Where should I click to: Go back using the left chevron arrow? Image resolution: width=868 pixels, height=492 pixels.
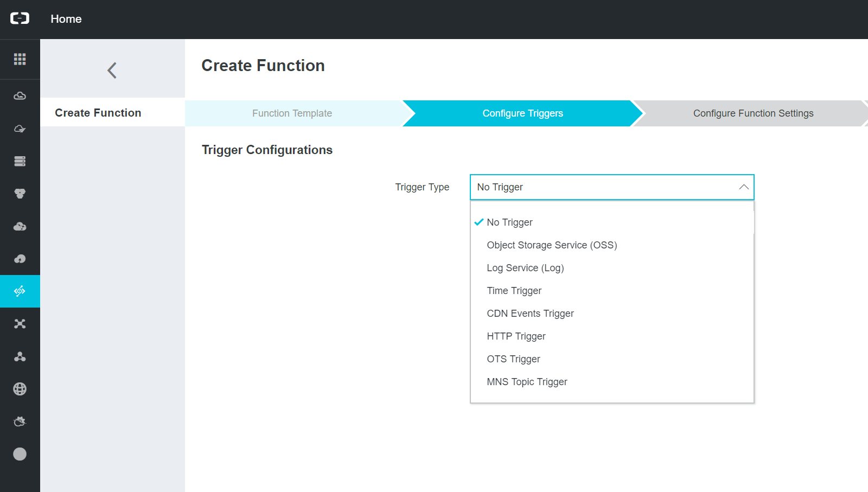112,71
